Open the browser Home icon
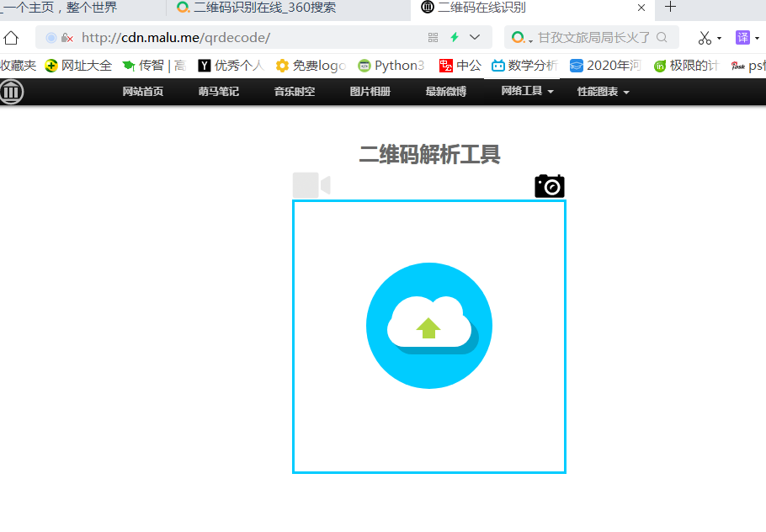This screenshot has width=766, height=532. click(11, 37)
